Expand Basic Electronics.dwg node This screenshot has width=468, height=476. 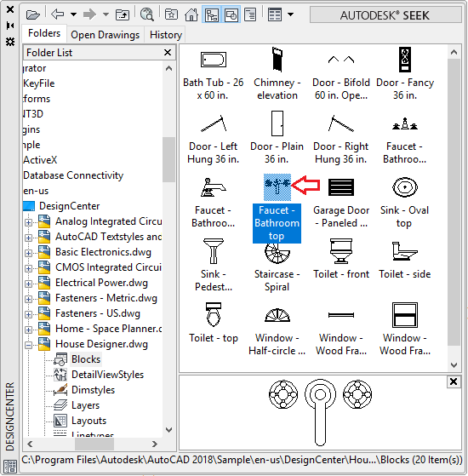(x=29, y=253)
